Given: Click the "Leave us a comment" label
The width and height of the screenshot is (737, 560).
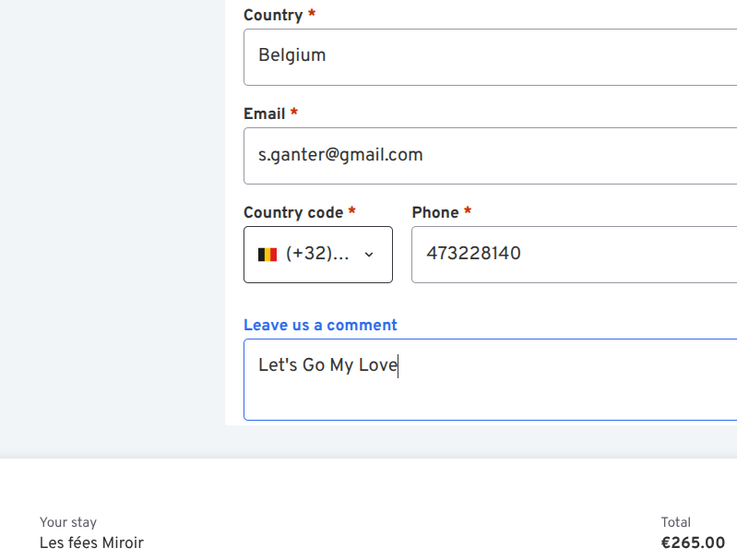Looking at the screenshot, I should pos(320,325).
